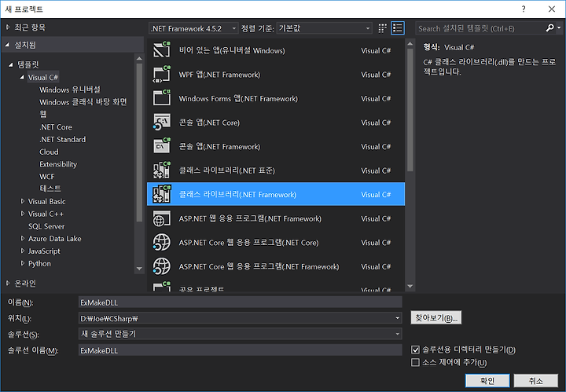
Task: Close the 새 프로젝트 dialog
Action: coord(552,9)
